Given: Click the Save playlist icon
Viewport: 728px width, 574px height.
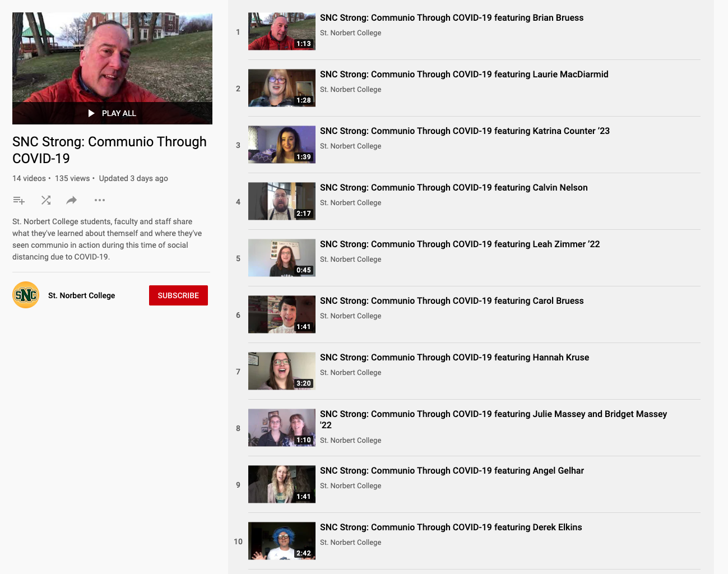Looking at the screenshot, I should (19, 200).
